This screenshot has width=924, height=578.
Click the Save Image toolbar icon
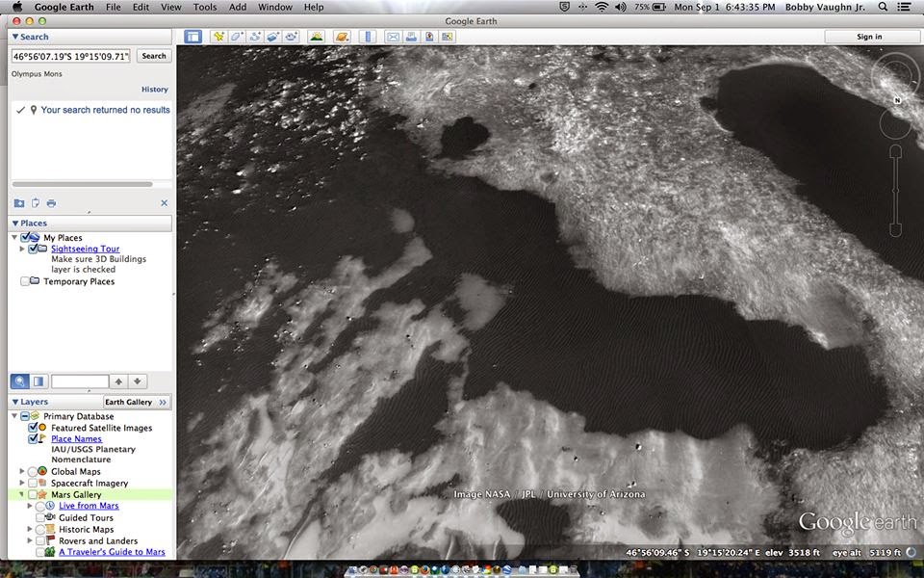coord(429,37)
